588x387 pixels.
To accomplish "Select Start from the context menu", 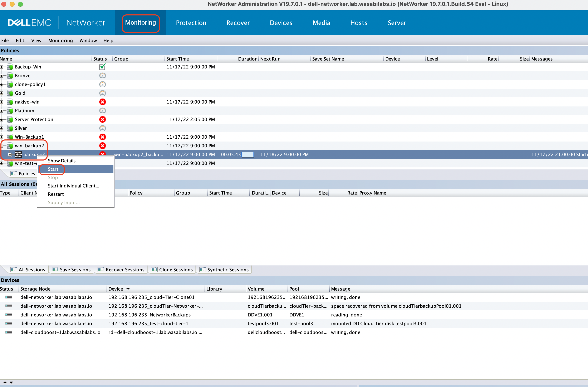I will tap(53, 169).
